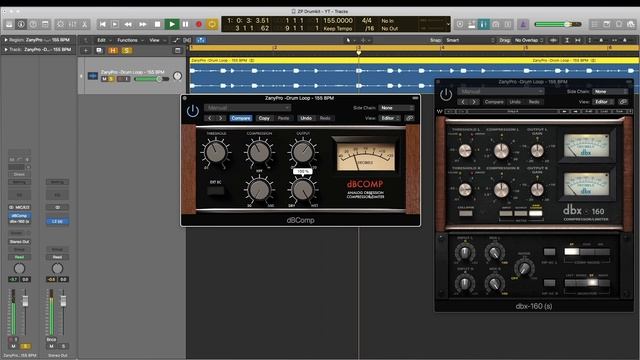Open the LCD display mode dropdown arrow

click(x=448, y=24)
